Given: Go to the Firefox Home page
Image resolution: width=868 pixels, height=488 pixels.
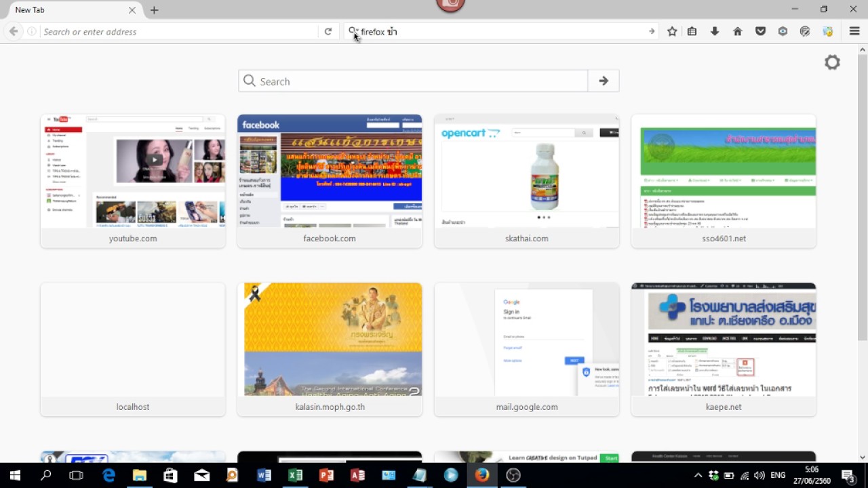Looking at the screenshot, I should click(738, 31).
